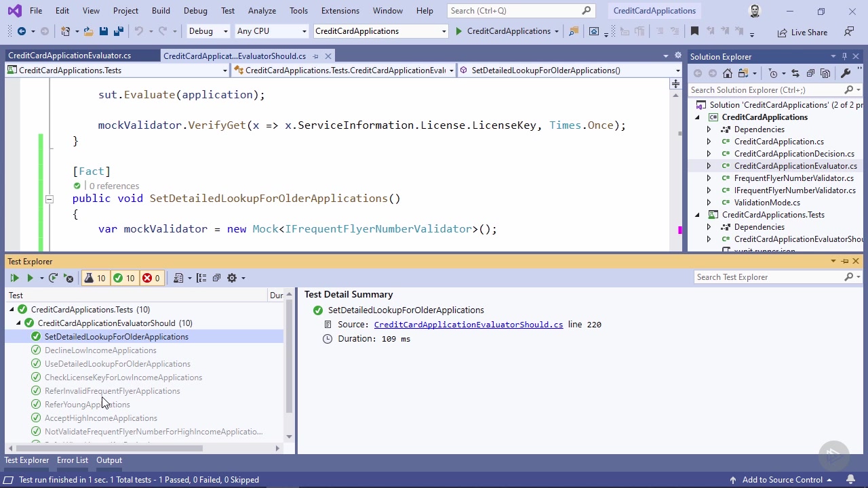Open Solution Explorer Properties wrench icon
This screenshot has height=488, width=868.
(846, 73)
